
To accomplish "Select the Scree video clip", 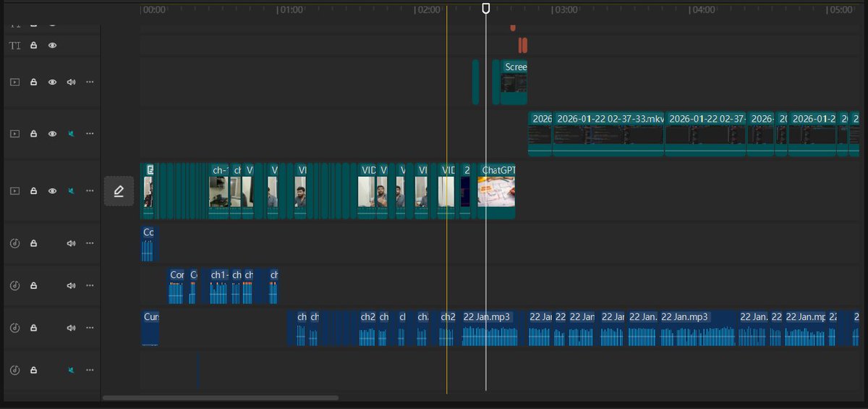I will pyautogui.click(x=514, y=82).
